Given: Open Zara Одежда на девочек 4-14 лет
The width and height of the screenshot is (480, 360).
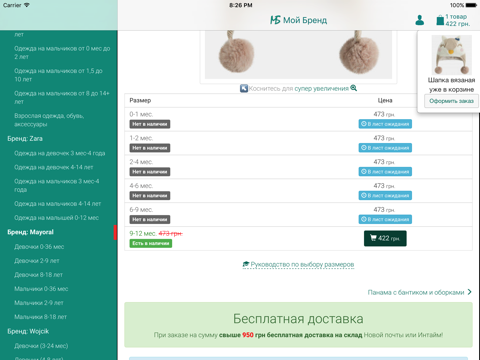Looking at the screenshot, I should [x=54, y=167].
